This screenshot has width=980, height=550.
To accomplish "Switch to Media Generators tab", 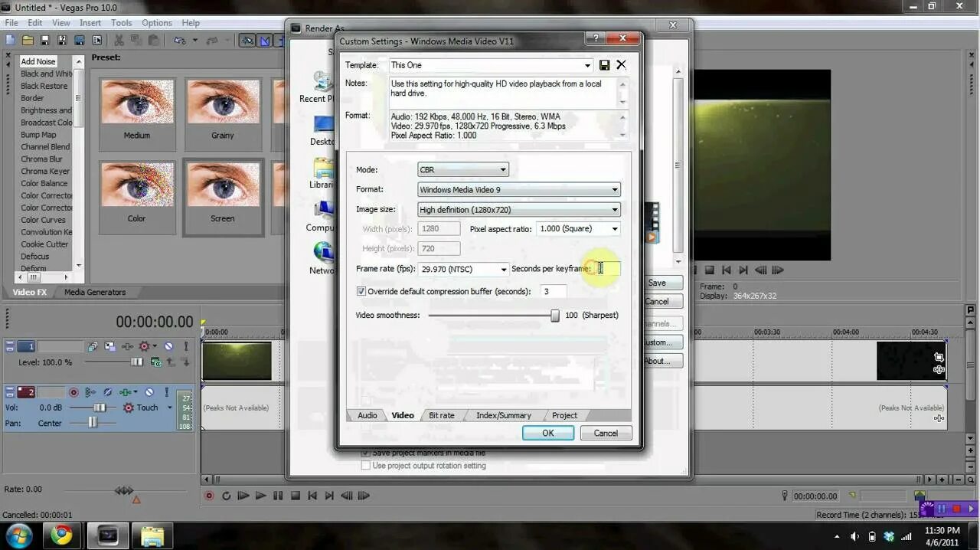I will (x=95, y=292).
